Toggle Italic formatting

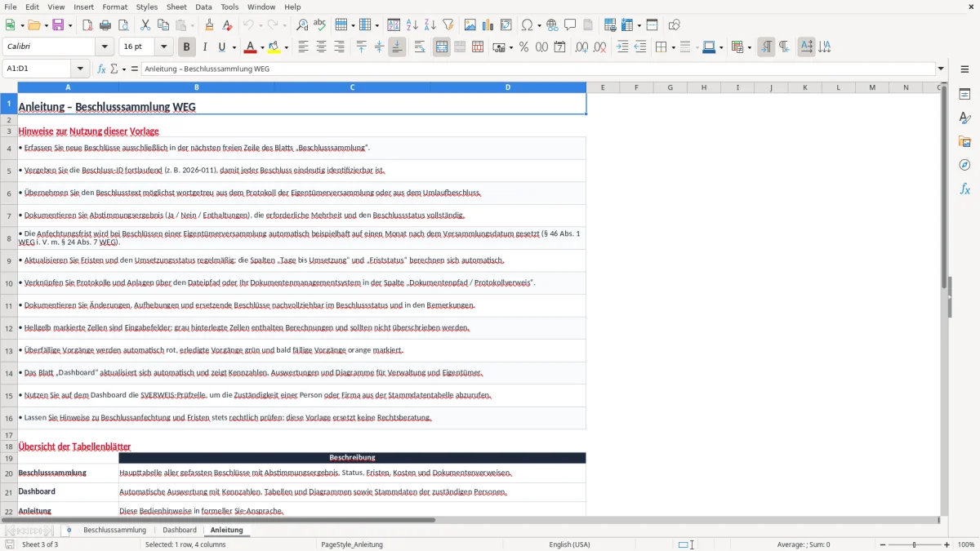[204, 47]
